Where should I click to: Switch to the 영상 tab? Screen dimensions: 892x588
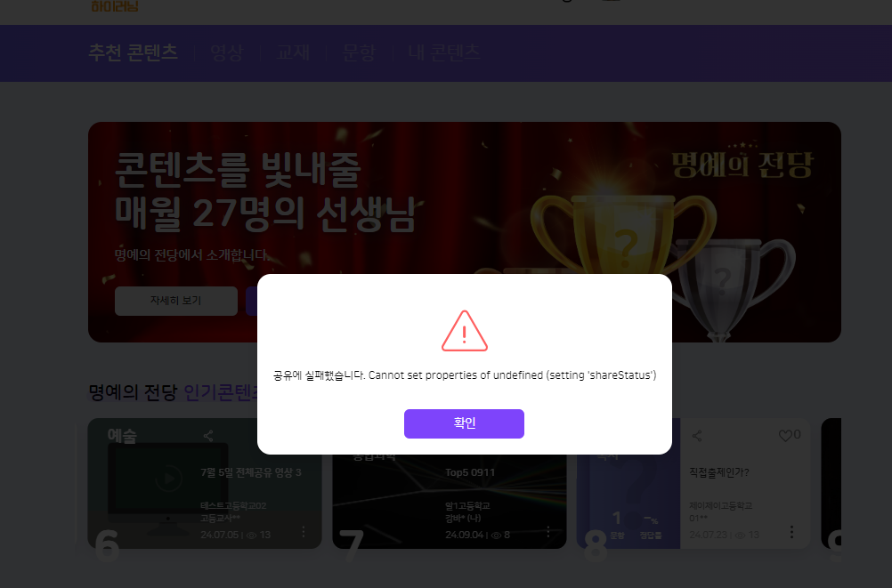click(x=226, y=52)
